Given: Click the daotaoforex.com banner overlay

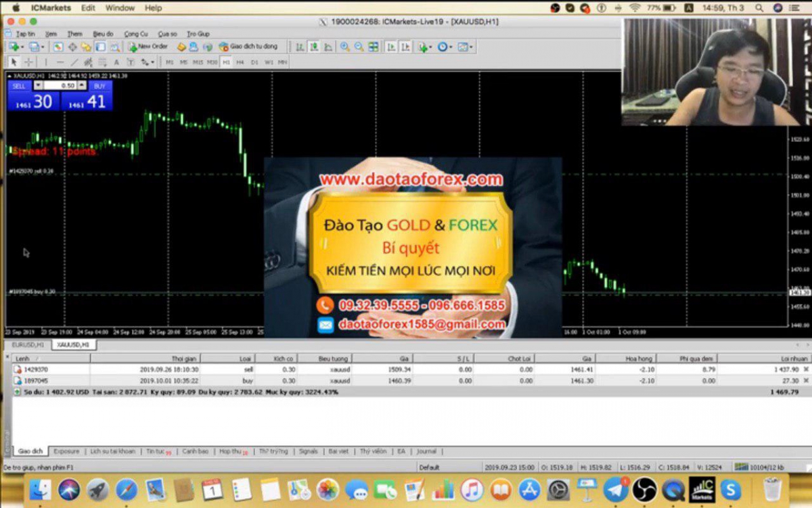Looking at the screenshot, I should (412, 247).
